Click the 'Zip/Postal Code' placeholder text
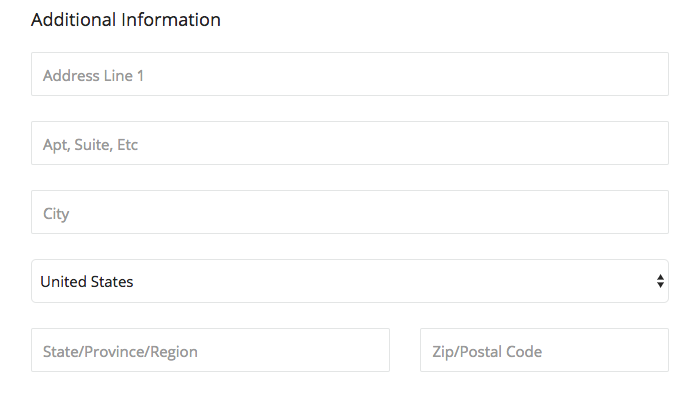 [487, 351]
